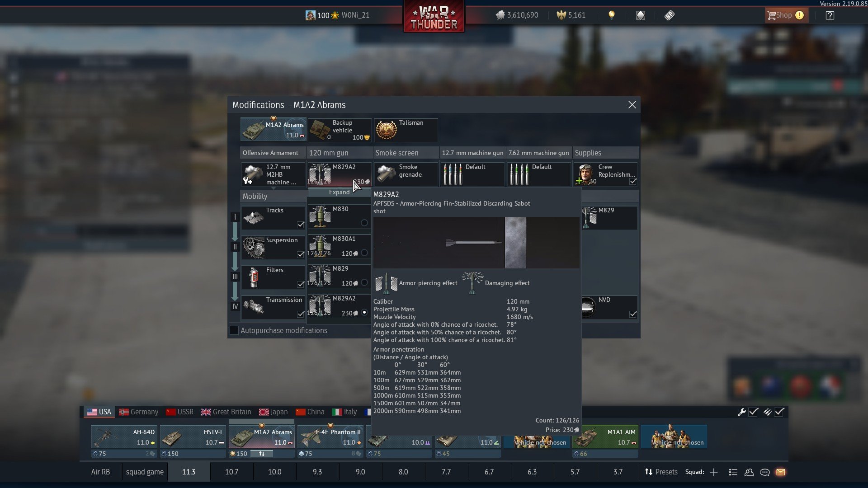The height and width of the screenshot is (488, 868).
Task: Open the contacts people icon
Action: pos(749,472)
